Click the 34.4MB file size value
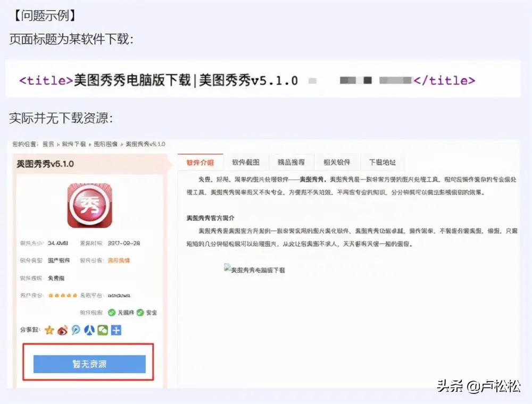The width and height of the screenshot is (532, 404). (57, 243)
